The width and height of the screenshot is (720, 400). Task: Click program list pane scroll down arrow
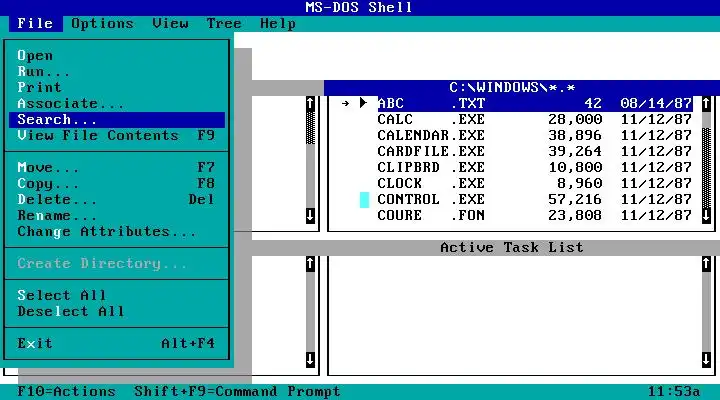(310, 359)
